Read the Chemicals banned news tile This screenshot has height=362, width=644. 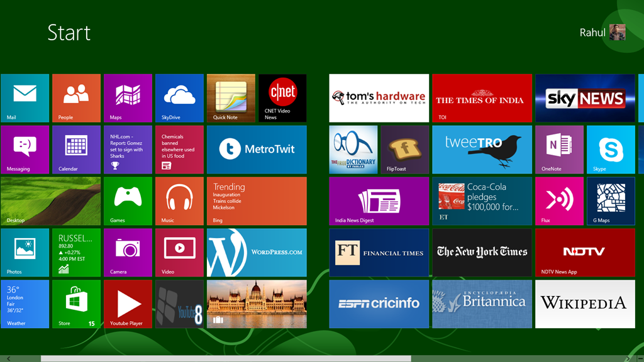(179, 150)
